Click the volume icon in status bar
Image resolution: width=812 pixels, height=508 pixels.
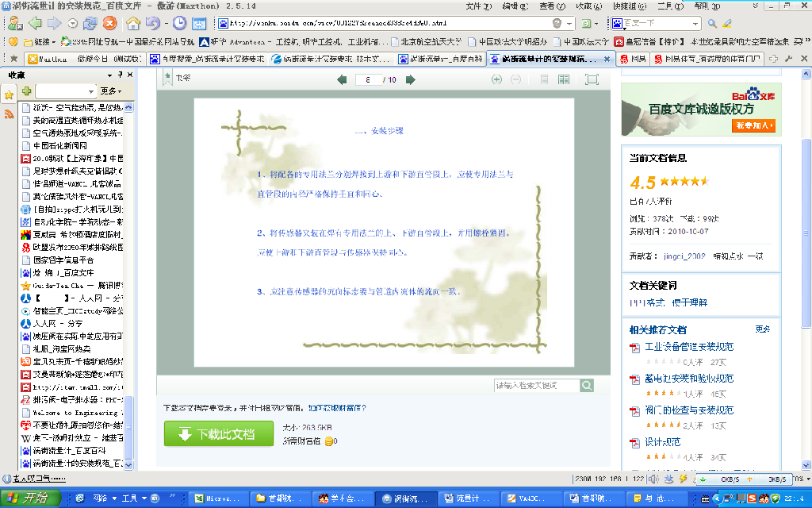(x=654, y=479)
